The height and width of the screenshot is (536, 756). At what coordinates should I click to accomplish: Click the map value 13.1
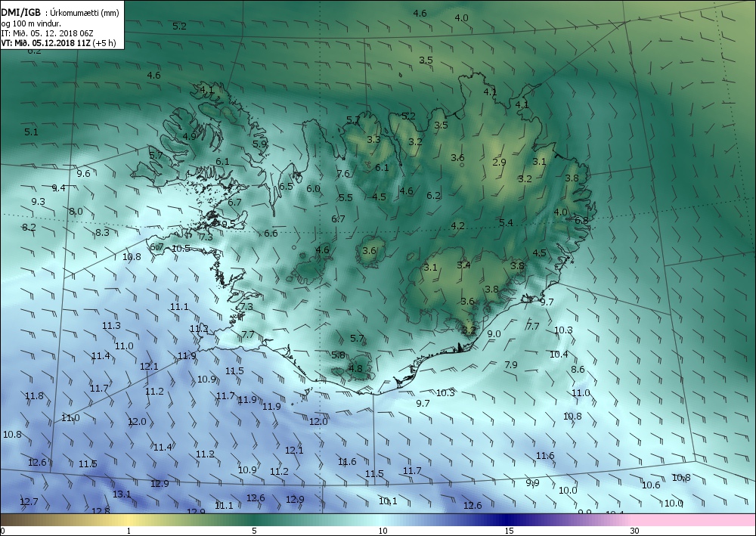122,494
